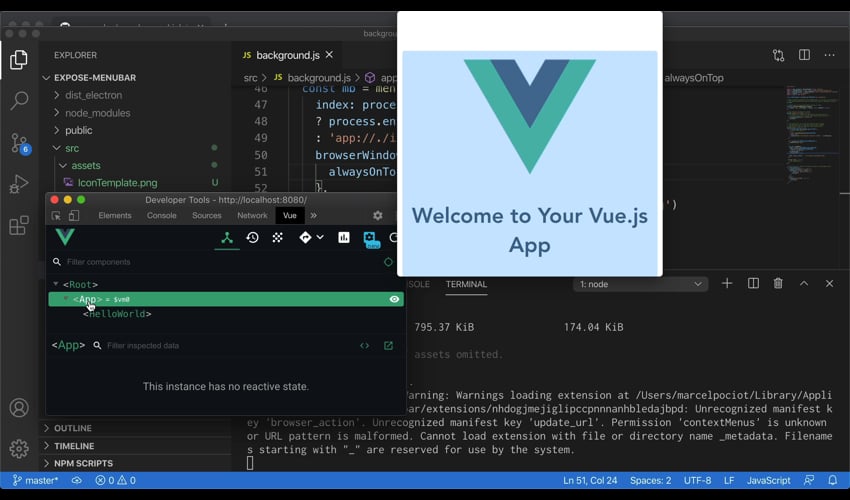The width and height of the screenshot is (850, 500).
Task: Click the Inspect DOM code brackets icon
Action: tap(365, 345)
